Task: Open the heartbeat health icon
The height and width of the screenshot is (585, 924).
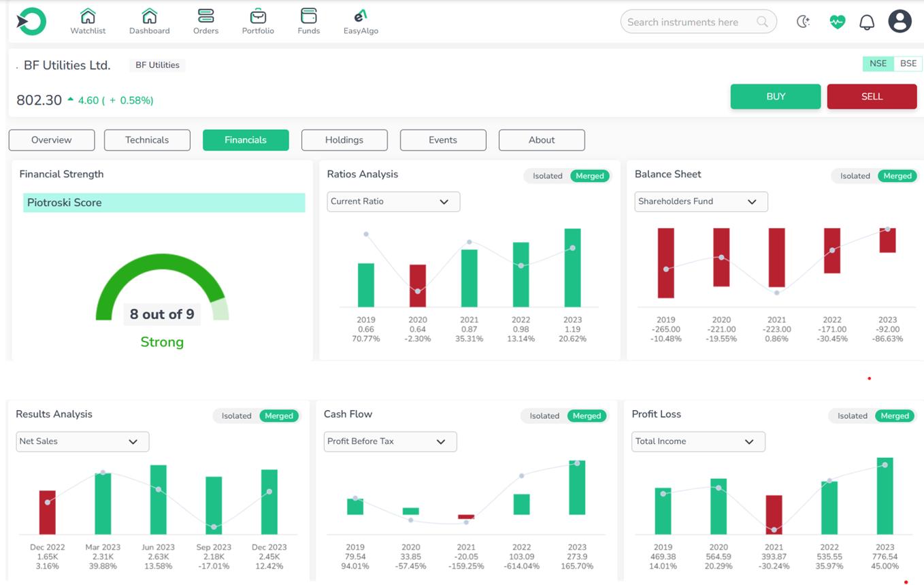Action: coord(837,22)
